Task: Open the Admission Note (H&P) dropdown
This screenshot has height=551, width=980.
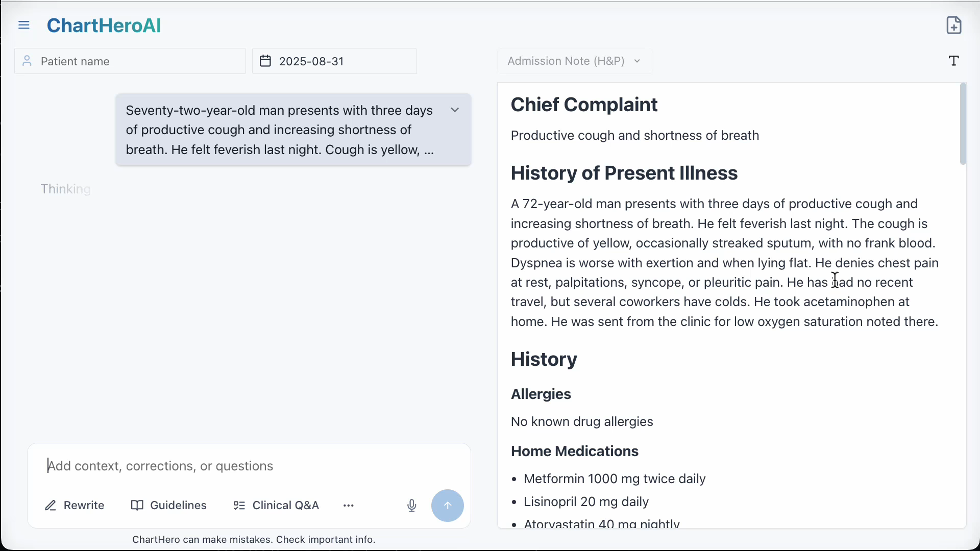Action: [x=575, y=61]
